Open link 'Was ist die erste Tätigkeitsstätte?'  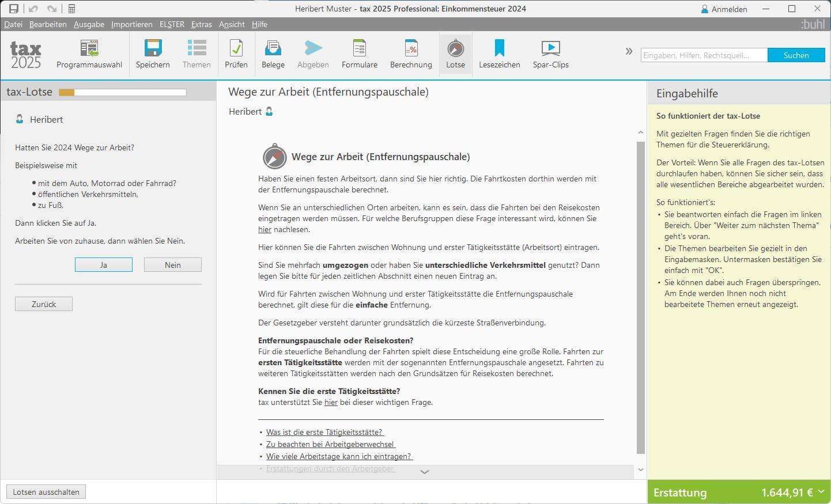324,432
